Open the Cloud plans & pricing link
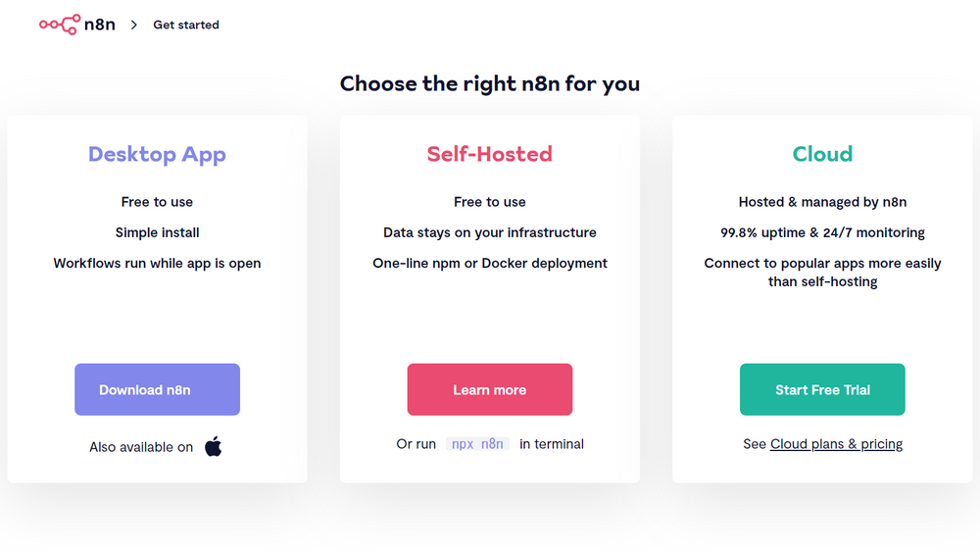980x551 pixels. [x=836, y=444]
